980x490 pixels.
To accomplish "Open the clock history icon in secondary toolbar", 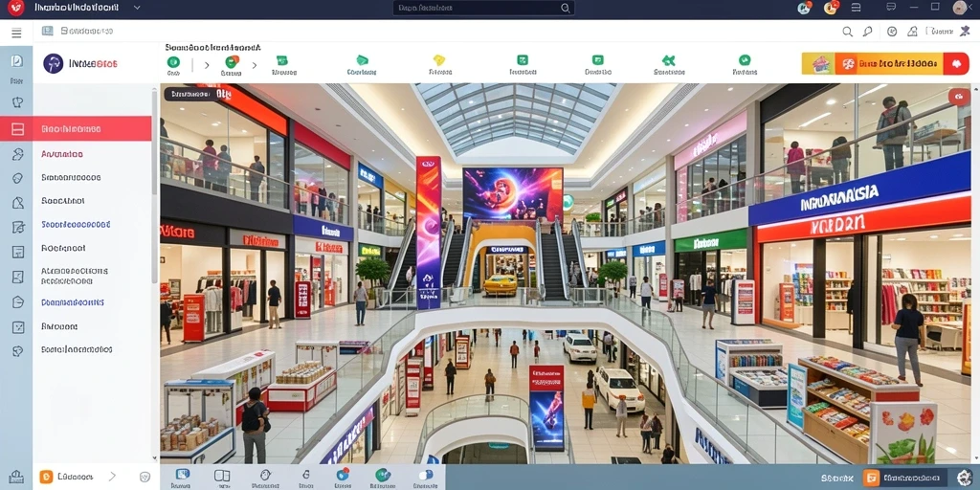I will pos(892,32).
